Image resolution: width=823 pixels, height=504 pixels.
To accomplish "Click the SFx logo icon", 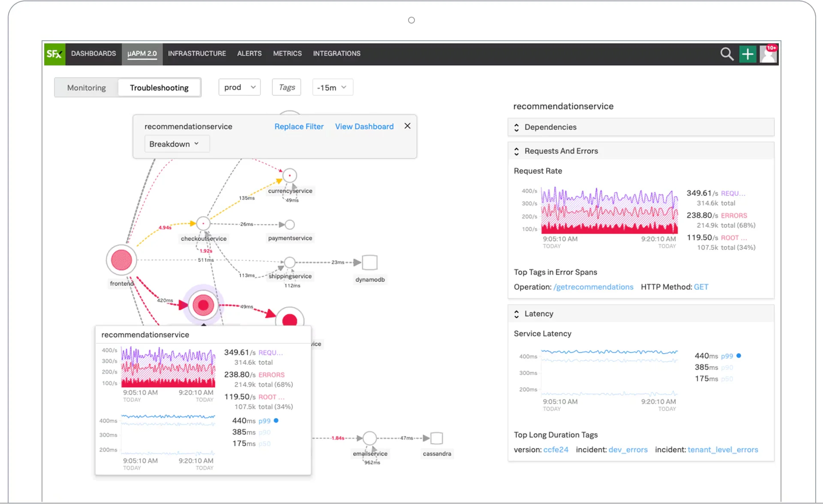I will pyautogui.click(x=54, y=54).
